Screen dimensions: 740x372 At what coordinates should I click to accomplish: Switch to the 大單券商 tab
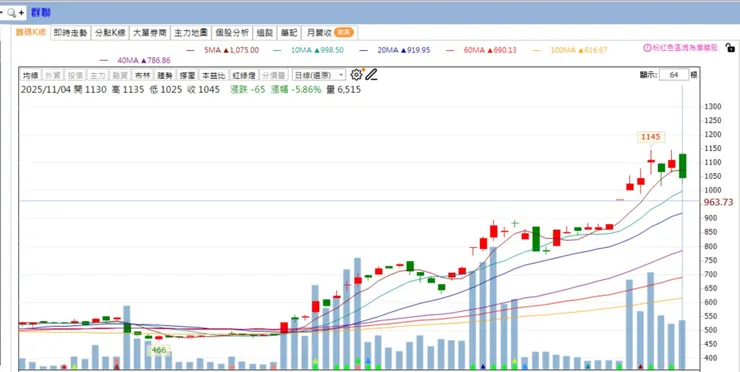(x=150, y=33)
